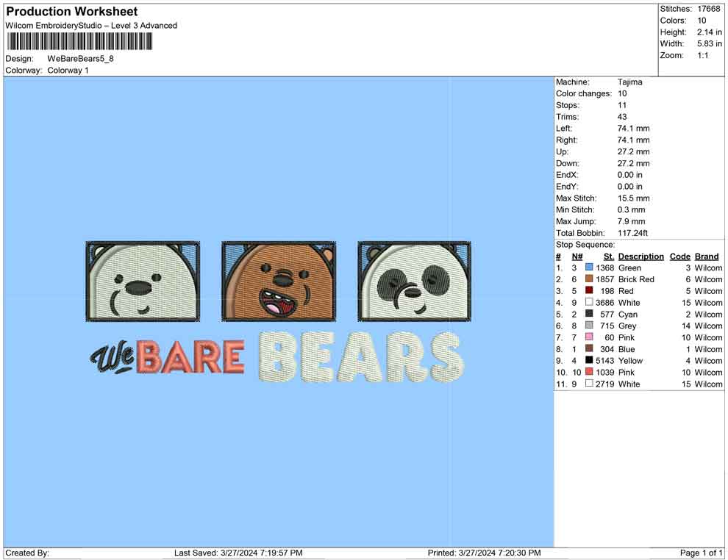Click the 'N#' column header

tap(577, 256)
